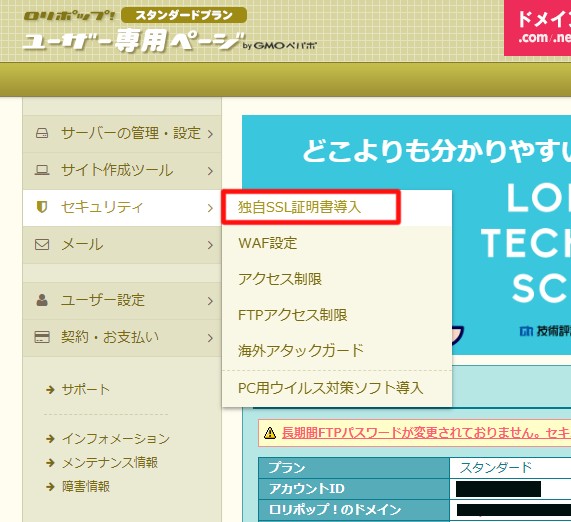Image resolution: width=571 pixels, height=522 pixels.
Task: Click the envelope icon beside メール
Action: 42,244
